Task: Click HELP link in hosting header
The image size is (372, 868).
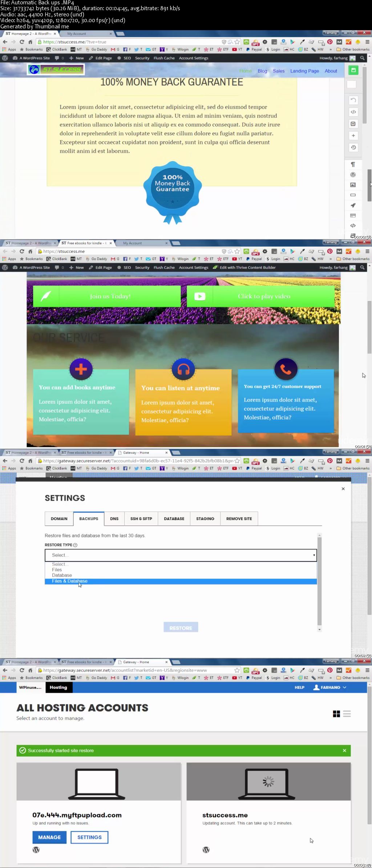Action: (x=299, y=687)
